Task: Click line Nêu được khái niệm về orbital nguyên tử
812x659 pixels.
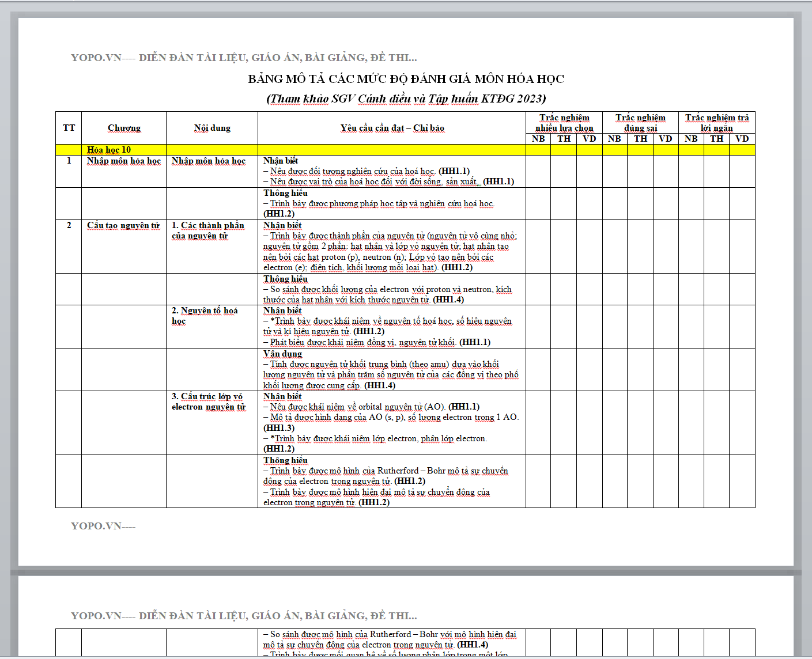Action: click(x=372, y=407)
